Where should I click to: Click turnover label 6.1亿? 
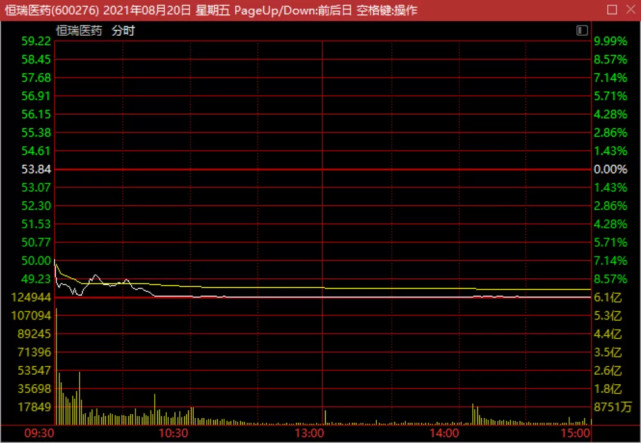point(608,298)
